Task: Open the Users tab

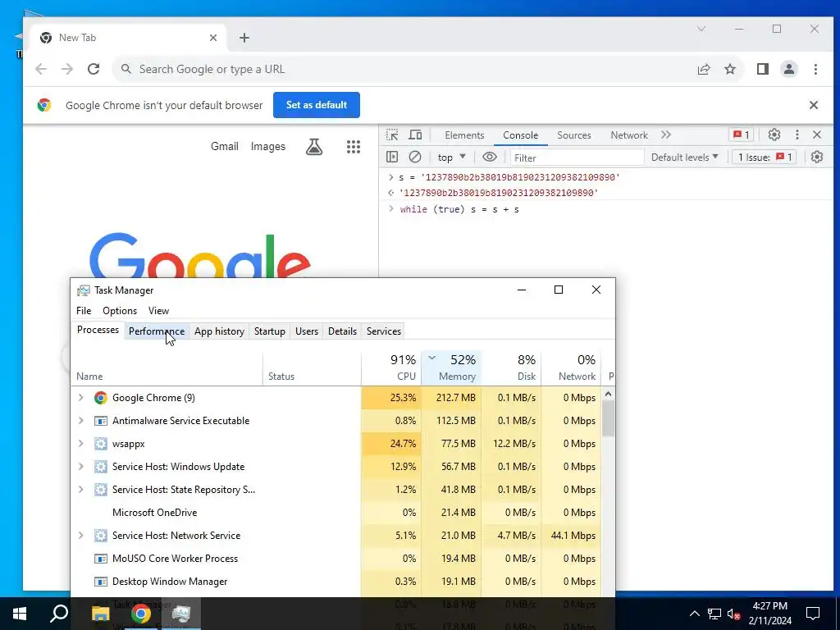Action: pyautogui.click(x=307, y=331)
